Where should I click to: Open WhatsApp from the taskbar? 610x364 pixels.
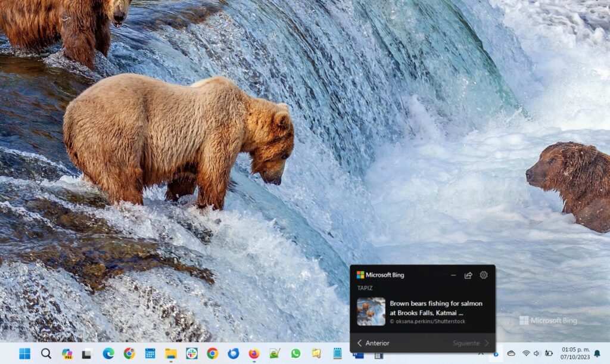[x=295, y=353]
